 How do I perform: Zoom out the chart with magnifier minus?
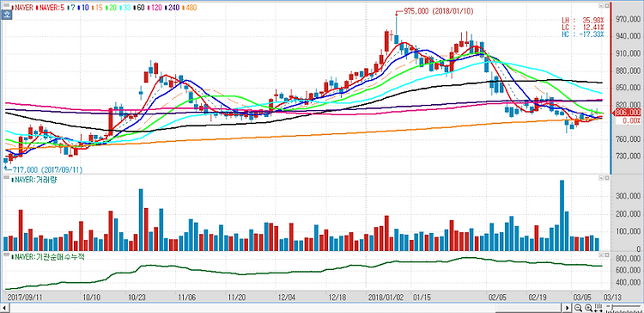click(x=578, y=308)
